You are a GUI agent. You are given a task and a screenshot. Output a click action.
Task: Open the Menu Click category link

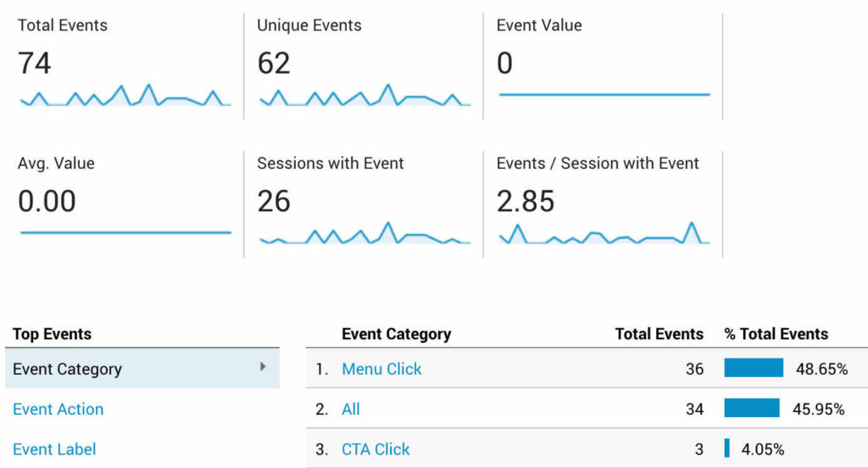[x=381, y=369]
